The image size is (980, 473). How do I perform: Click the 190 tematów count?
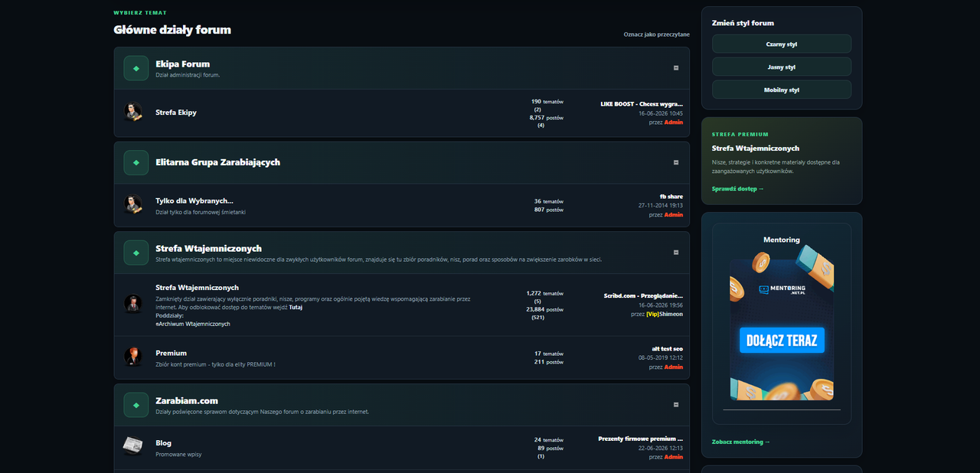547,102
